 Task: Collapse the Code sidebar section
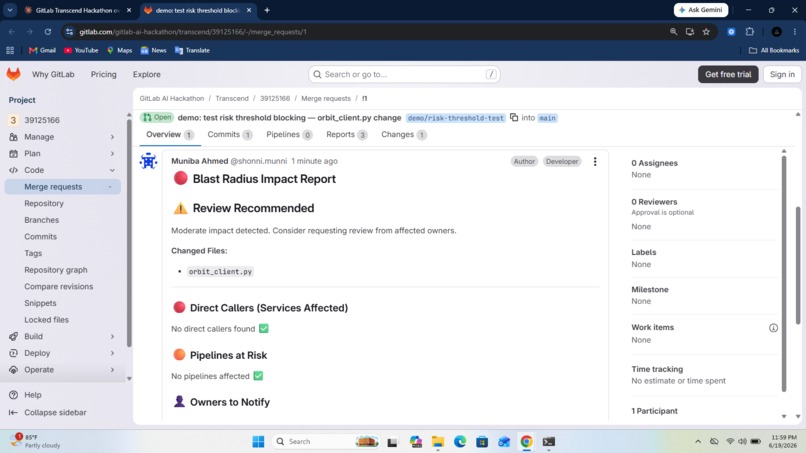112,170
